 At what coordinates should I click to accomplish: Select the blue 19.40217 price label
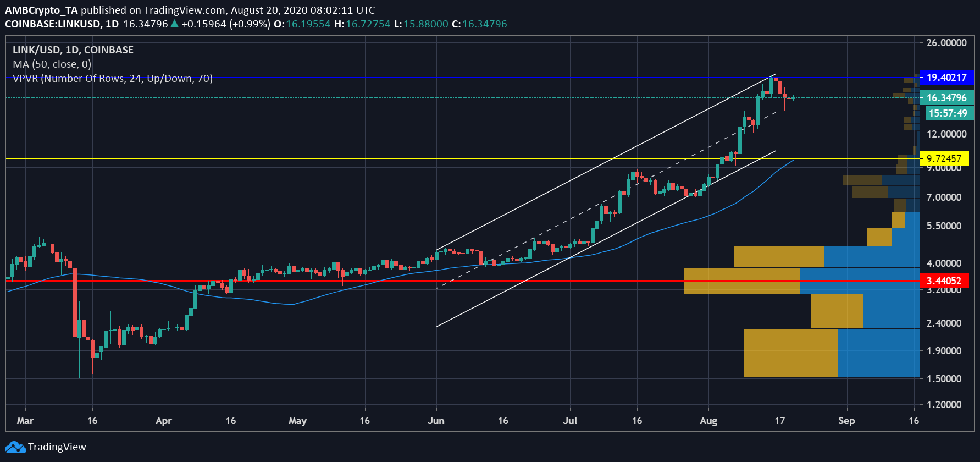tap(946, 78)
